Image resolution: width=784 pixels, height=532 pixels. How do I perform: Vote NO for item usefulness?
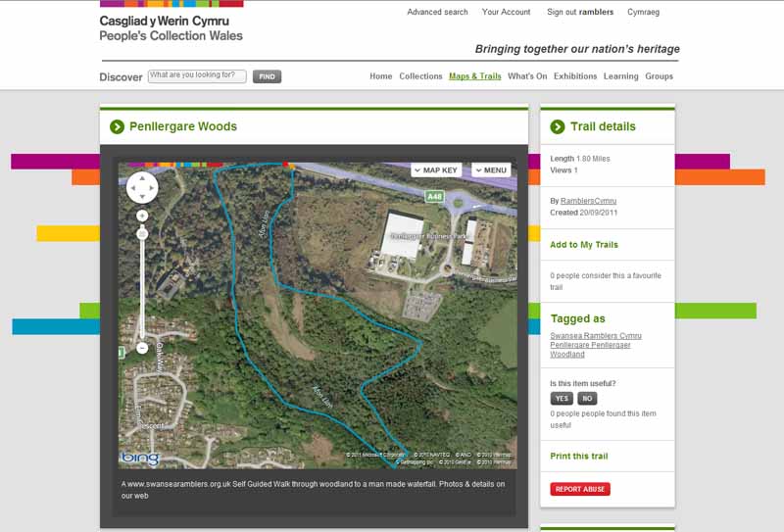587,399
